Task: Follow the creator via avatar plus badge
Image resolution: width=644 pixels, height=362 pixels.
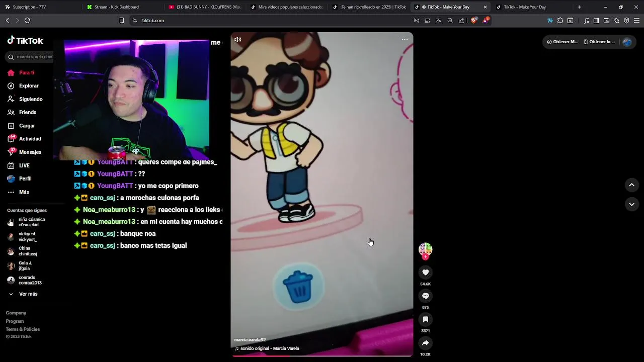Action: [x=425, y=257]
